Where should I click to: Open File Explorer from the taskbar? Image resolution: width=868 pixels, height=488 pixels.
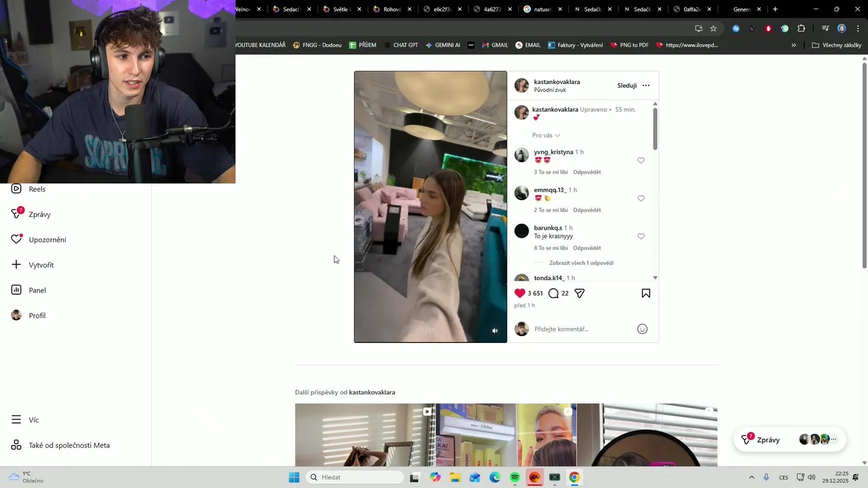click(455, 477)
